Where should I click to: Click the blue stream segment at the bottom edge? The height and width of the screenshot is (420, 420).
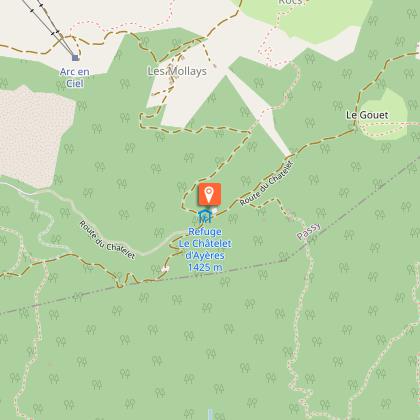point(210,414)
